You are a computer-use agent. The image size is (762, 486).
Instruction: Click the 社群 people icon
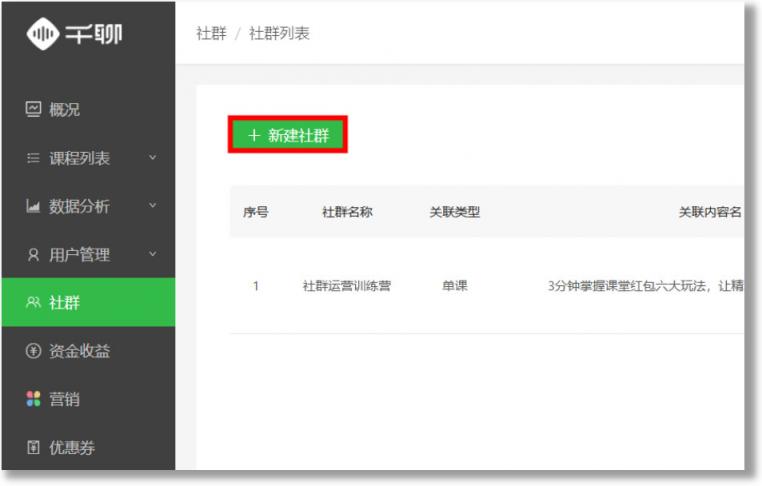[x=33, y=303]
